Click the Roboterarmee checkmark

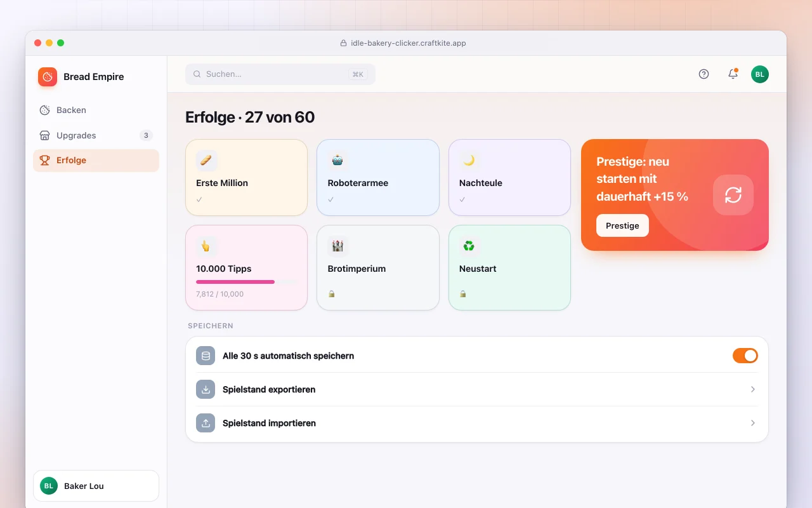(331, 199)
